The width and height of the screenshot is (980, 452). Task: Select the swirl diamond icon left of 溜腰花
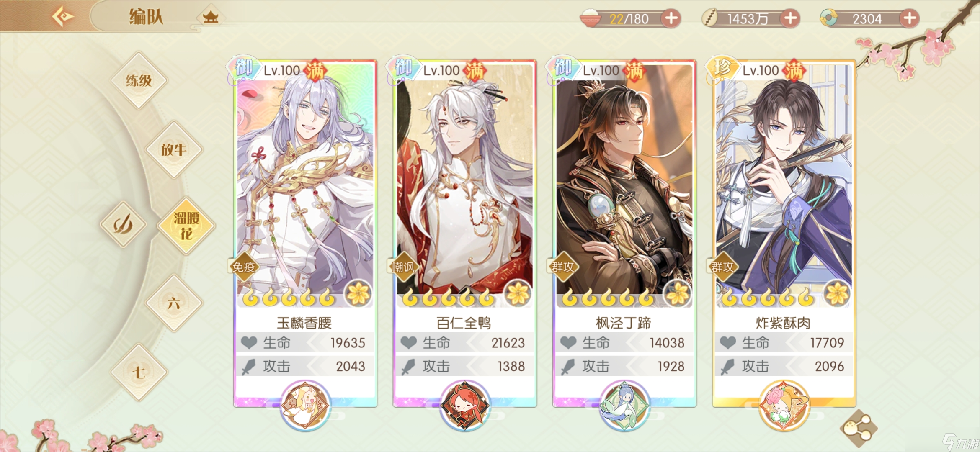123,224
